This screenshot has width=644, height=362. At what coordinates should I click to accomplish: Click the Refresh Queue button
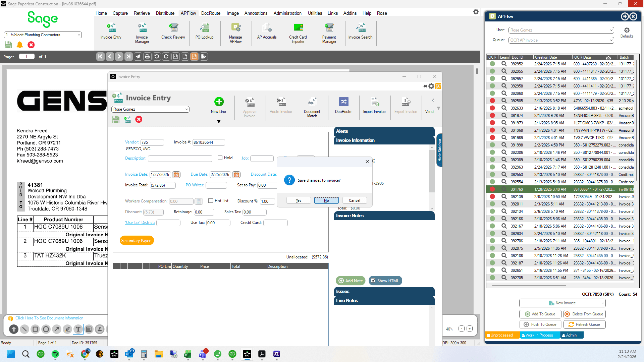point(584,324)
